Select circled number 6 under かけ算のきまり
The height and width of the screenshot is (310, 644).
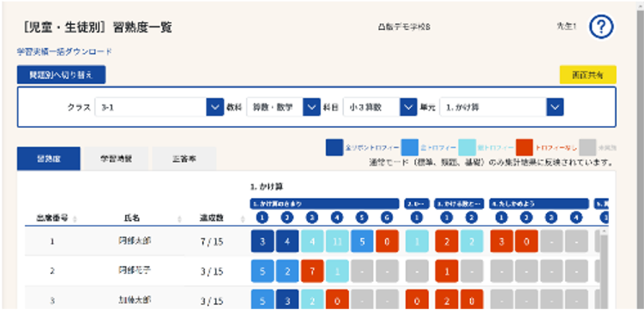coord(387,218)
